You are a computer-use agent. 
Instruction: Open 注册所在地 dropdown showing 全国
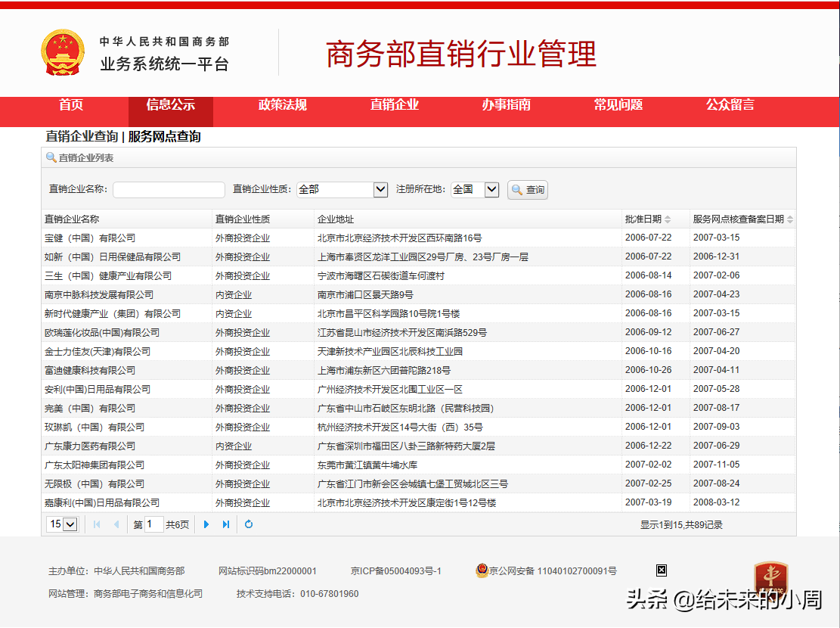(x=475, y=189)
